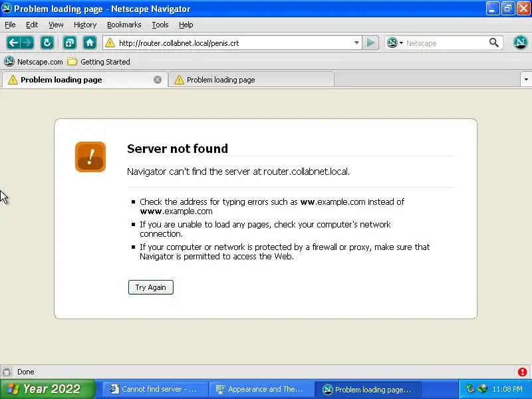
Task: Switch to the second Problem loading page tab
Action: point(251,80)
